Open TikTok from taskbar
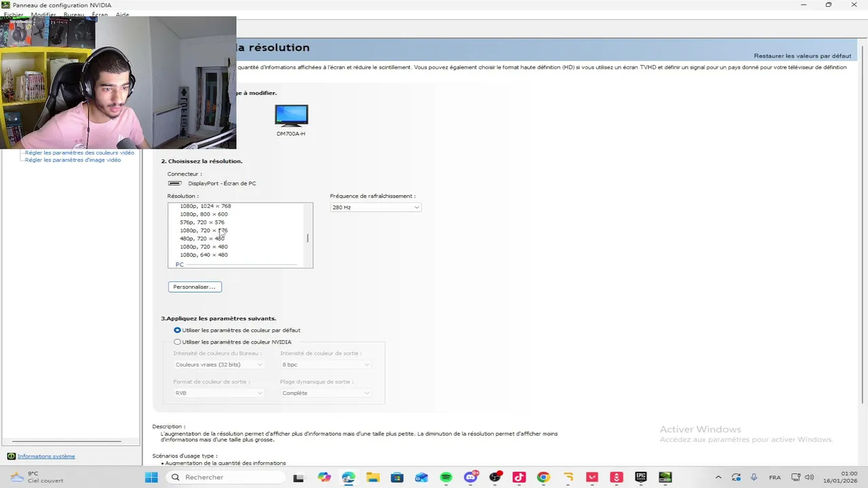 pos(519,477)
